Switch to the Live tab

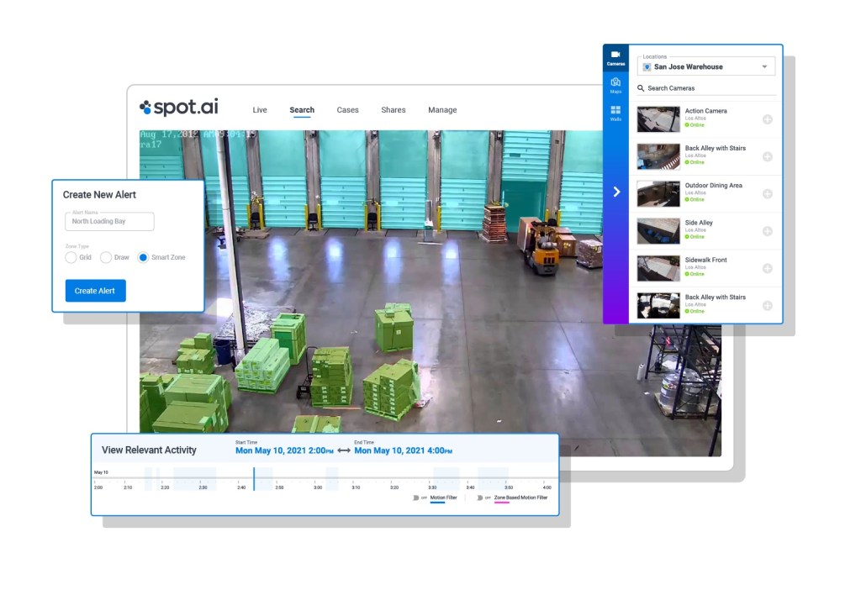[x=260, y=110]
